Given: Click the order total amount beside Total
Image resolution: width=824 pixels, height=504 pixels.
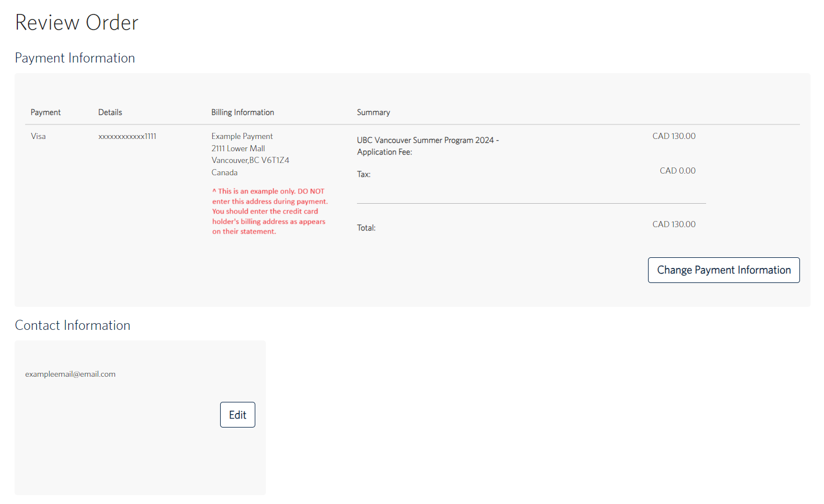Looking at the screenshot, I should pos(674,224).
